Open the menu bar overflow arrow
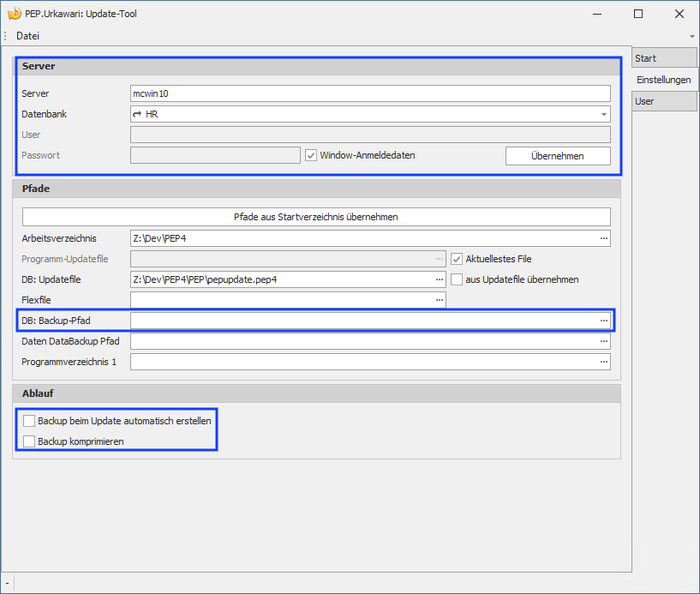The height and width of the screenshot is (594, 700). coord(691,37)
